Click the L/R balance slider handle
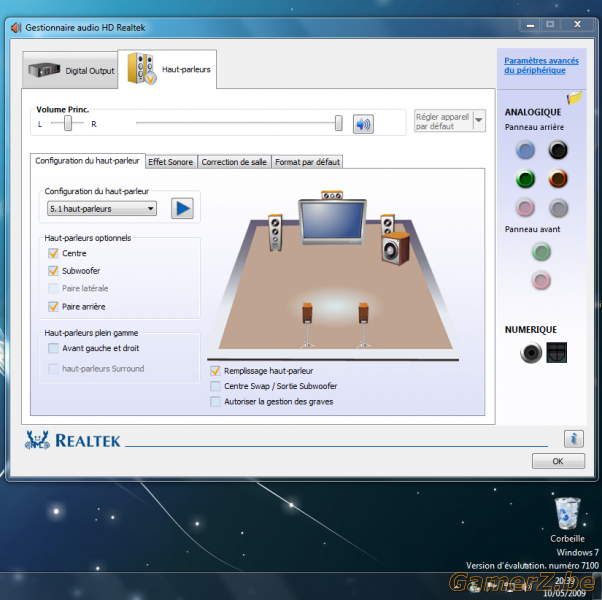 68,123
